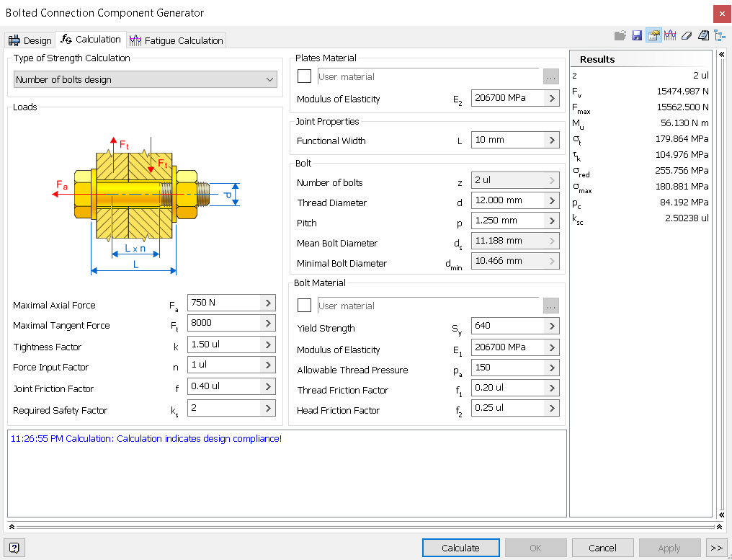Switch to the Fatigue Calculation tab
The width and height of the screenshot is (732, 560).
(176, 40)
